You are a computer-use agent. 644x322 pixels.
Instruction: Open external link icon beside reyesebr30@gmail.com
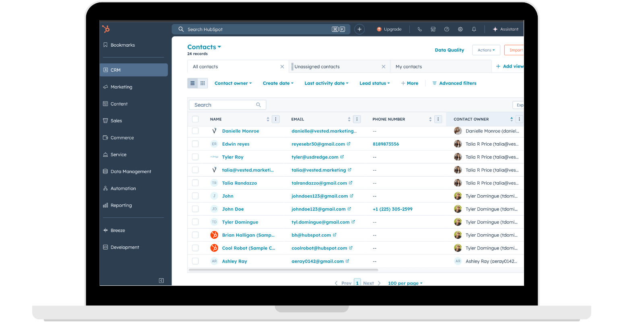point(349,144)
